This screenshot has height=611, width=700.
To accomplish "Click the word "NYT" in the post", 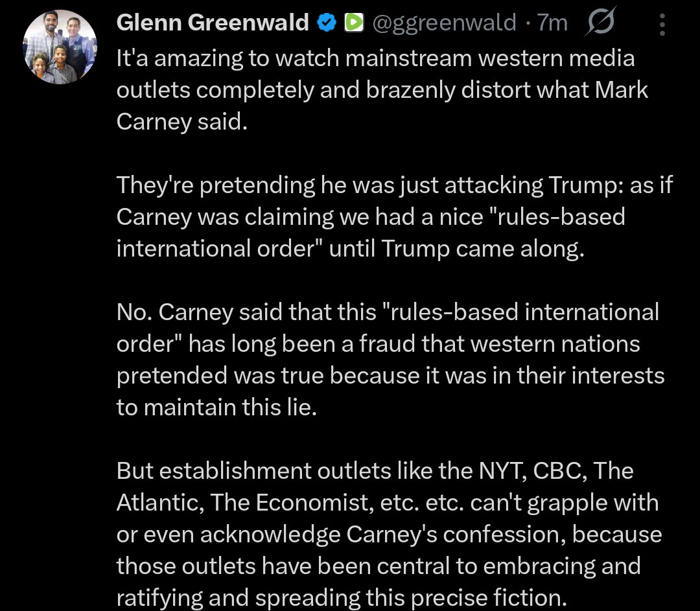I will 501,471.
